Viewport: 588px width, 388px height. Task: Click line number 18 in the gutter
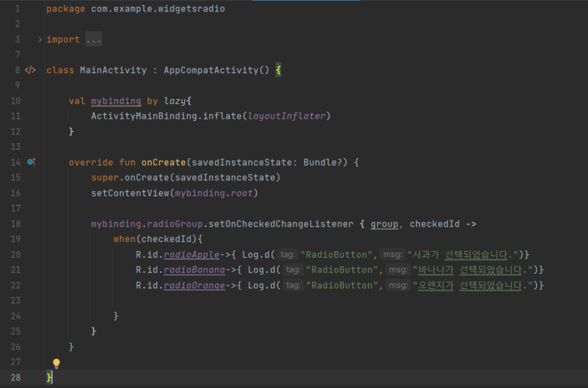click(16, 224)
